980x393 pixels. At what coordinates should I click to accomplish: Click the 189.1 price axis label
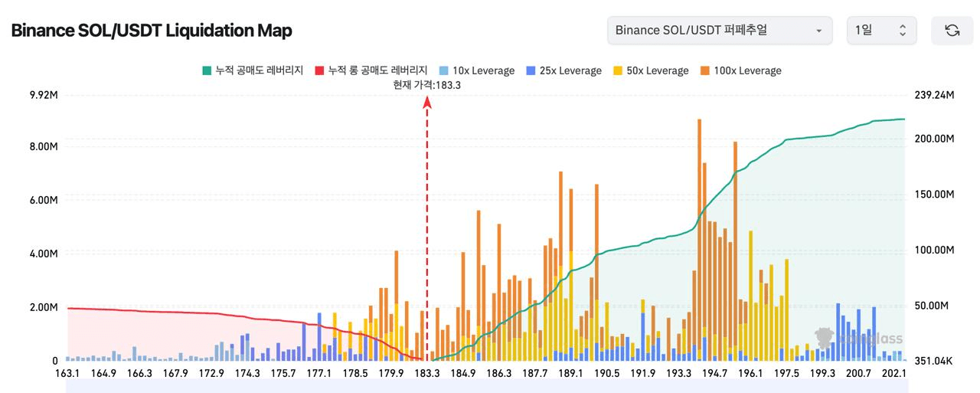pyautogui.click(x=571, y=374)
